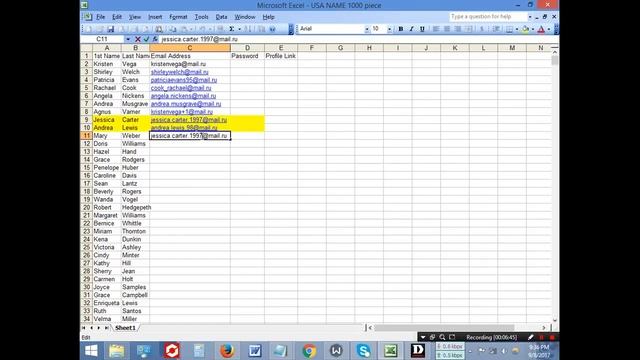The image size is (640, 360).
Task: Open andrea.musgrave@mail.ru email link
Action: (186, 104)
